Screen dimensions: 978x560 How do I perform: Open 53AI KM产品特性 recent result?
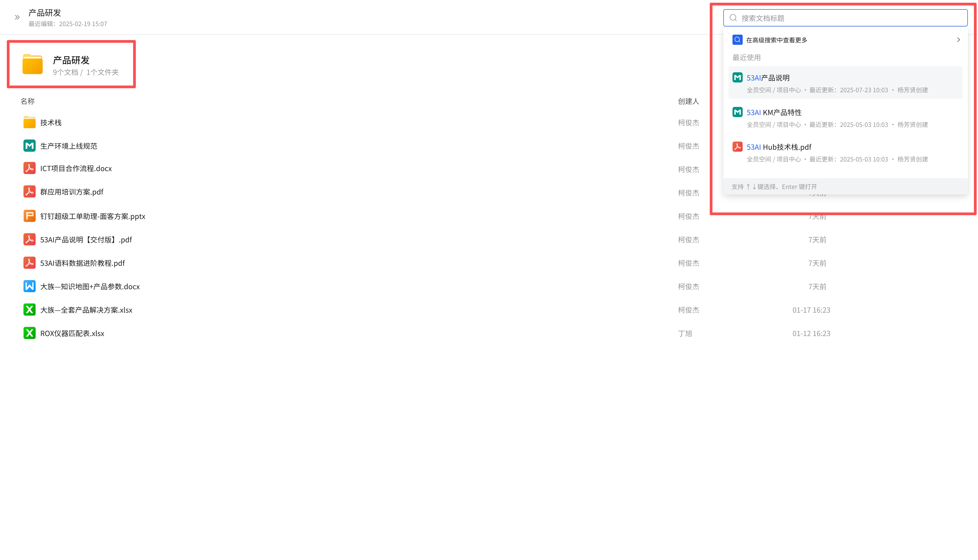point(774,112)
